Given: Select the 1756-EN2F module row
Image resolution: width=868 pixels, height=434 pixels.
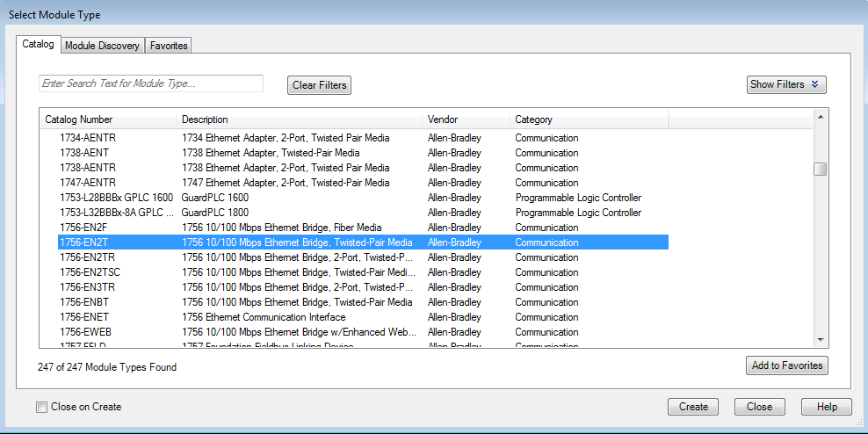Looking at the screenshot, I should click(x=363, y=228).
